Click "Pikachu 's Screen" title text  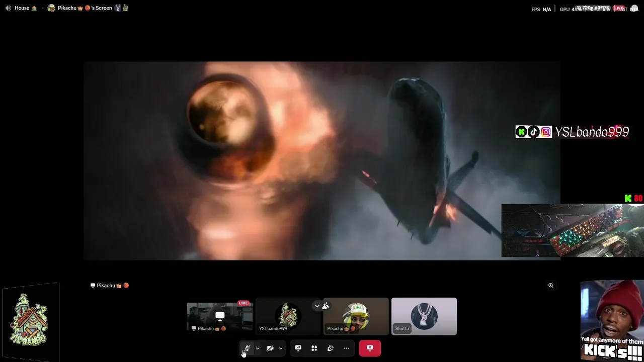tap(85, 8)
